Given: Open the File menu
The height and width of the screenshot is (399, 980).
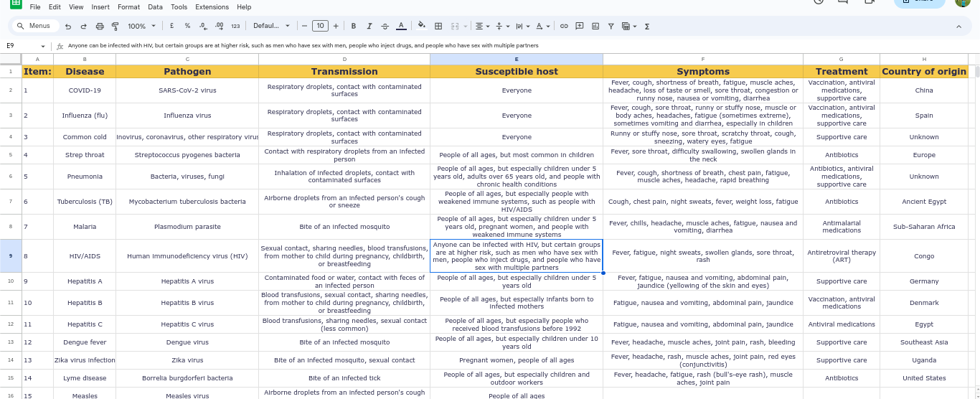Looking at the screenshot, I should 35,6.
